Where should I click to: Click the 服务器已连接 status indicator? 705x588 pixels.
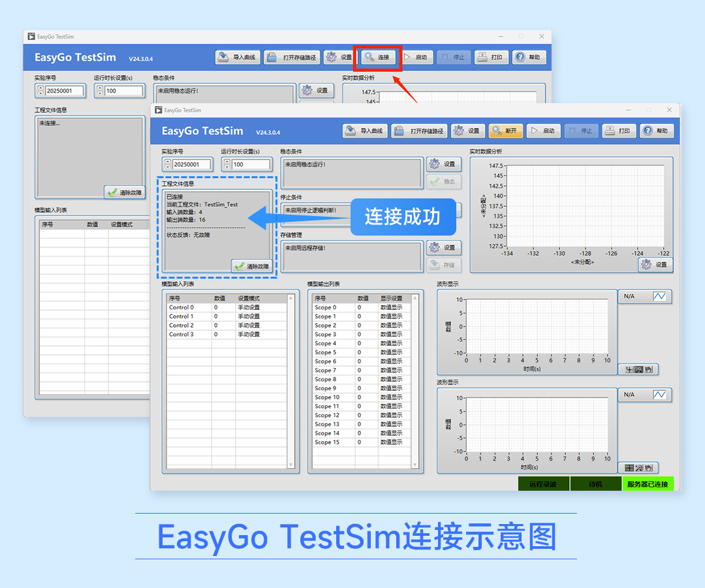click(x=648, y=484)
